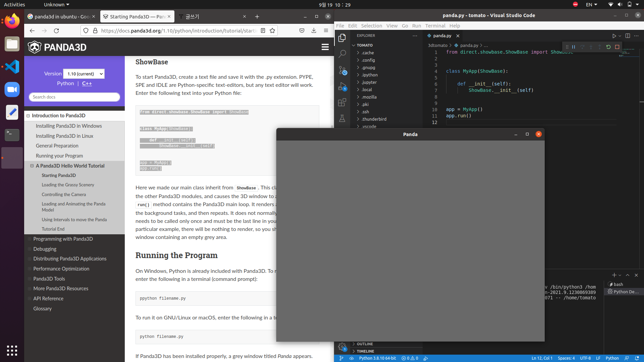Screen dimensions: 644x362
Task: Open Run and Debug view icon
Action: click(x=342, y=86)
